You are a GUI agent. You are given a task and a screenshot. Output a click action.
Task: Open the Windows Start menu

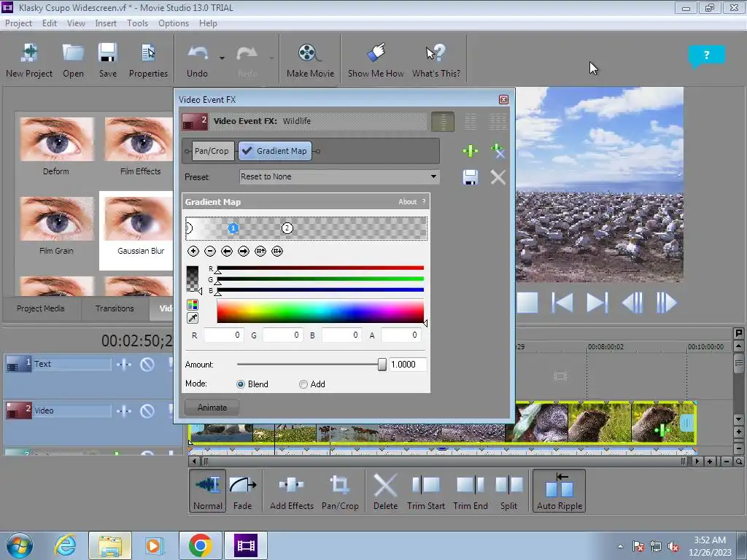click(20, 545)
